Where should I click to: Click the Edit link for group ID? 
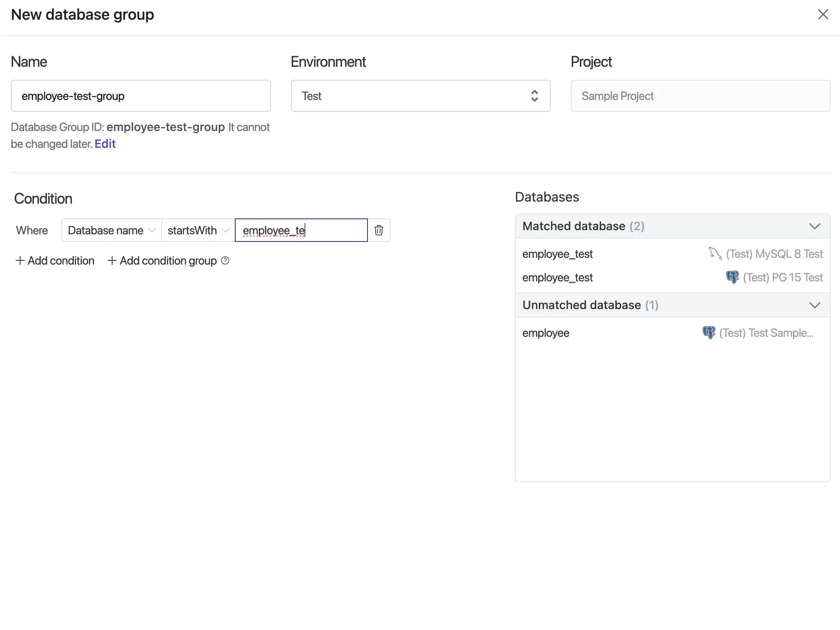coord(105,144)
